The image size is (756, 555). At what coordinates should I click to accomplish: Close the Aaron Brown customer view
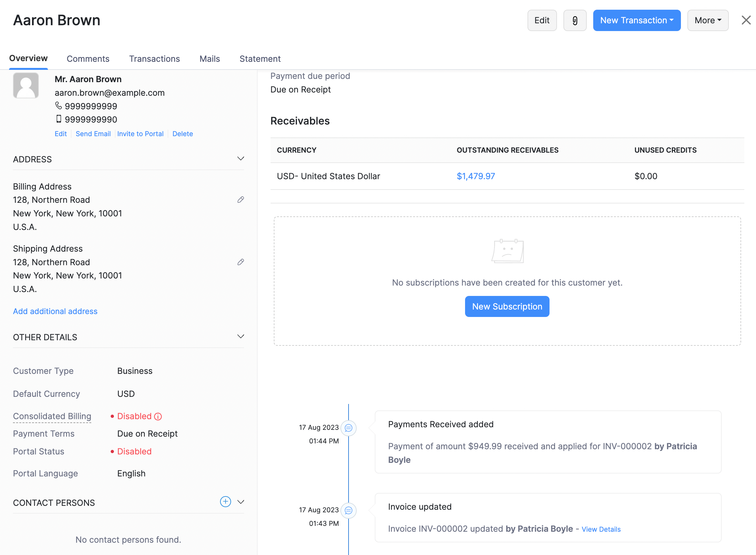click(746, 20)
